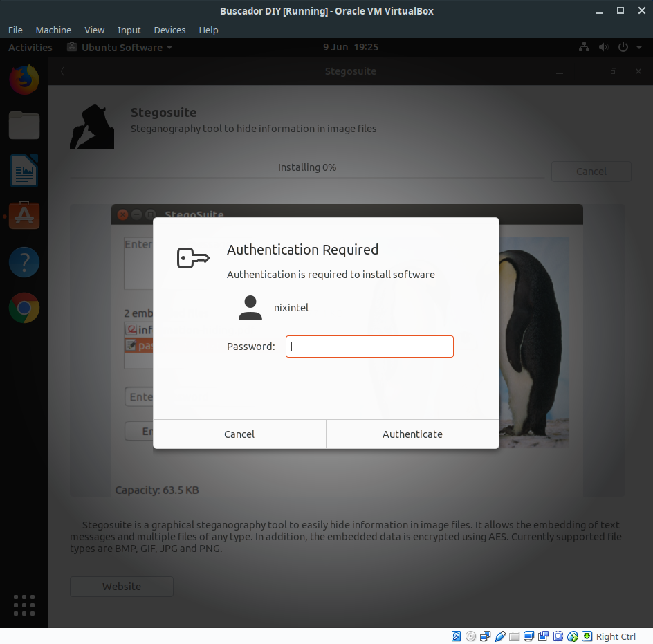Cancel the Stegosuite installation
653x644 pixels.
point(591,172)
